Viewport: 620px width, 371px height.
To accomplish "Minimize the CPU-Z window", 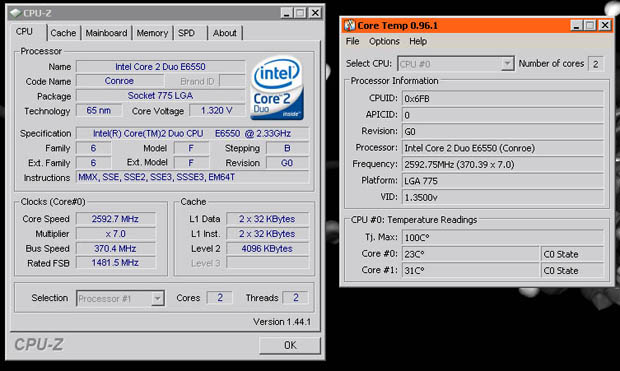I will pyautogui.click(x=286, y=13).
